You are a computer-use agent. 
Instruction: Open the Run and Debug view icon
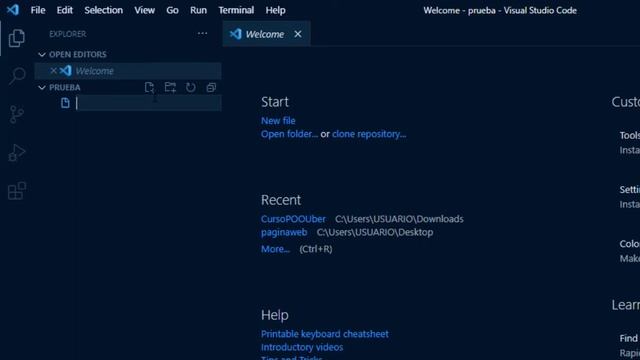click(x=17, y=153)
